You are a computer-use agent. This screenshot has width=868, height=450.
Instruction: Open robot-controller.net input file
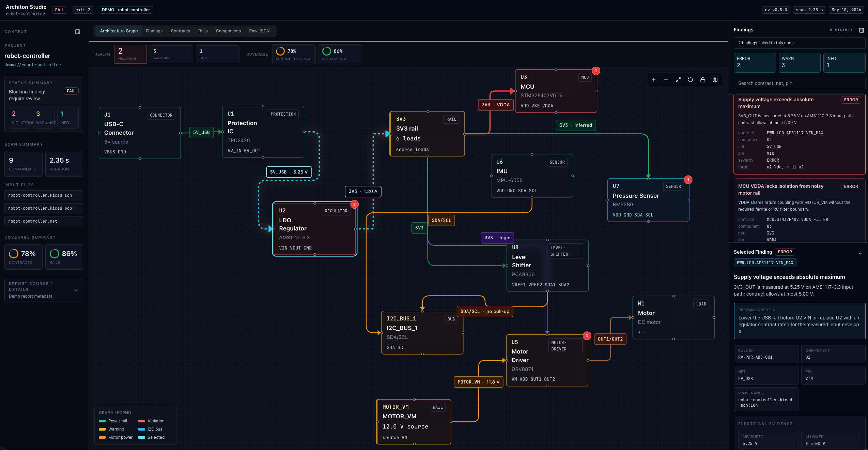click(44, 221)
